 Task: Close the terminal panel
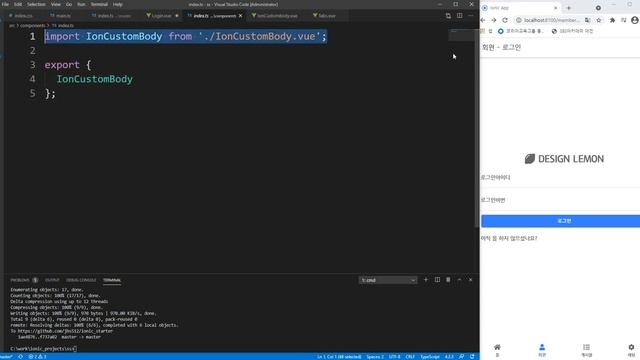470,280
